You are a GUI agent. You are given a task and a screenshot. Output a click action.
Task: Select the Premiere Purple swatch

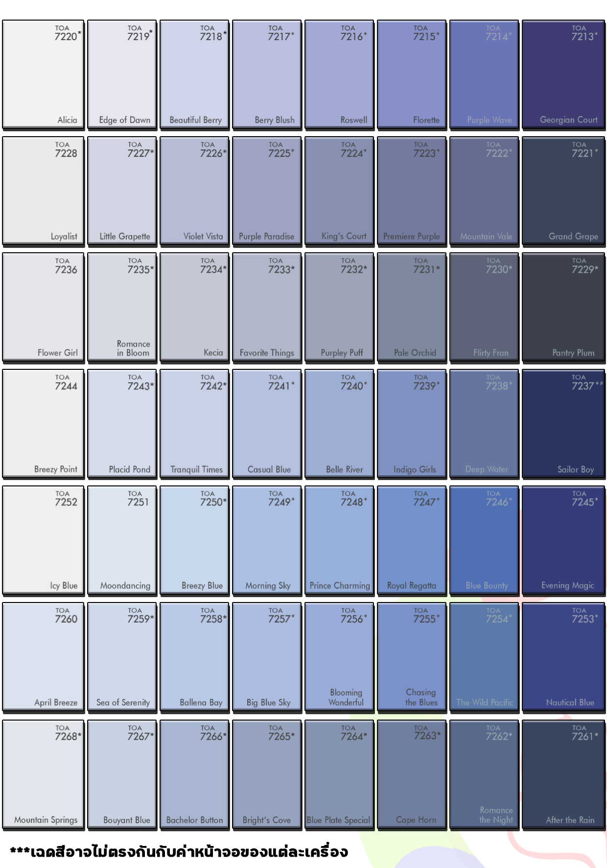tap(412, 191)
